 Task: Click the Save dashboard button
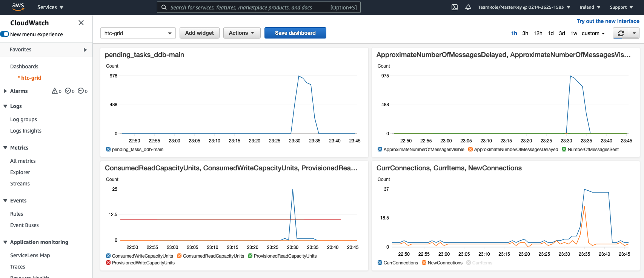point(295,33)
